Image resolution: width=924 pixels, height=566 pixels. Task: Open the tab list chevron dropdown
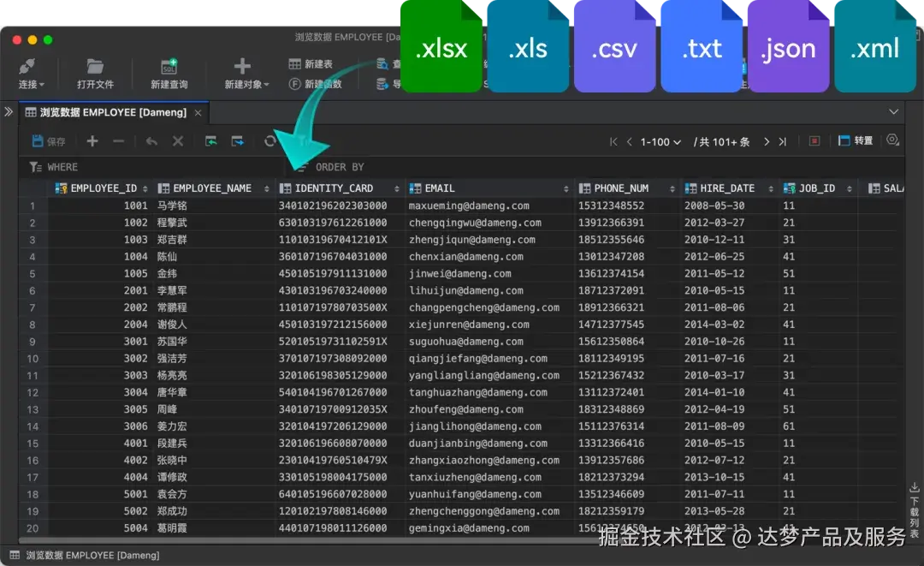(893, 112)
